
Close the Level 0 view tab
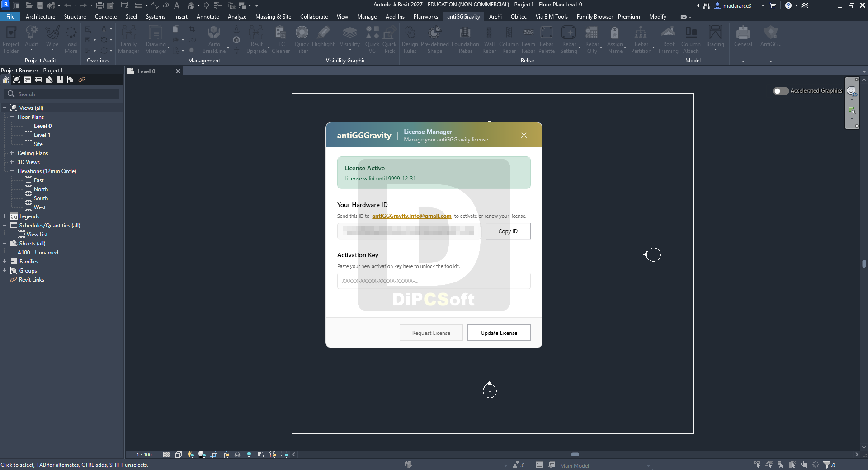click(x=178, y=71)
